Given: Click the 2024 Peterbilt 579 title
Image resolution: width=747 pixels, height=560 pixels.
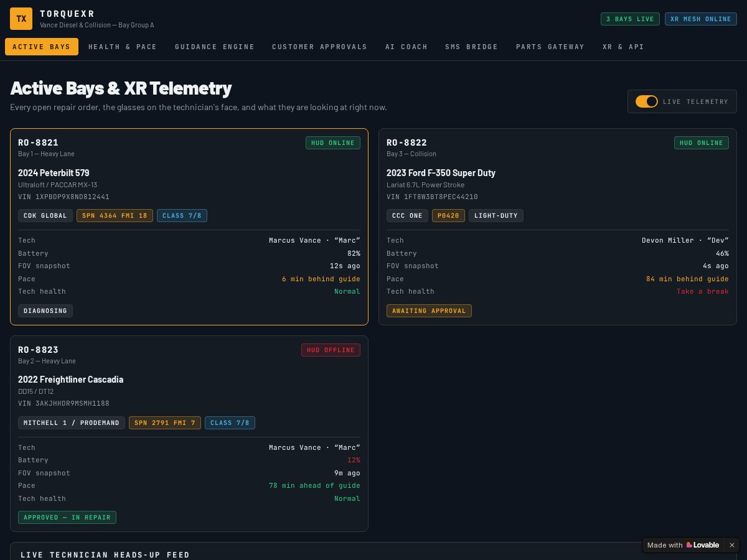Looking at the screenshot, I should pyautogui.click(x=54, y=173).
